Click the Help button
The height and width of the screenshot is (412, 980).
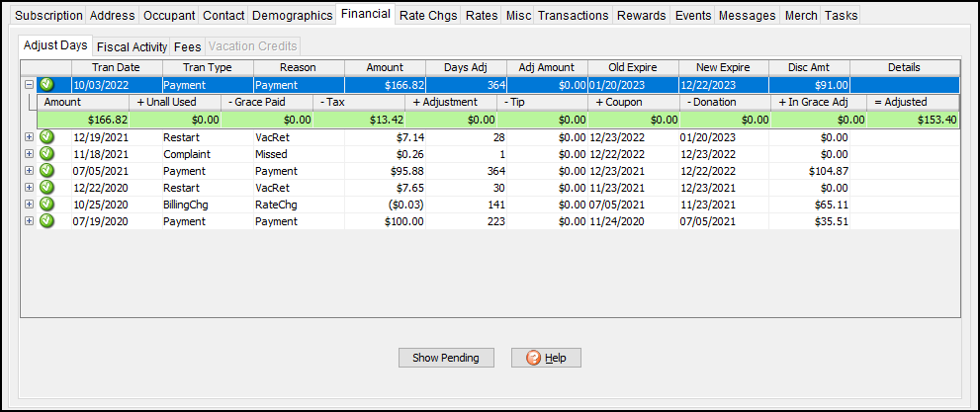click(546, 358)
